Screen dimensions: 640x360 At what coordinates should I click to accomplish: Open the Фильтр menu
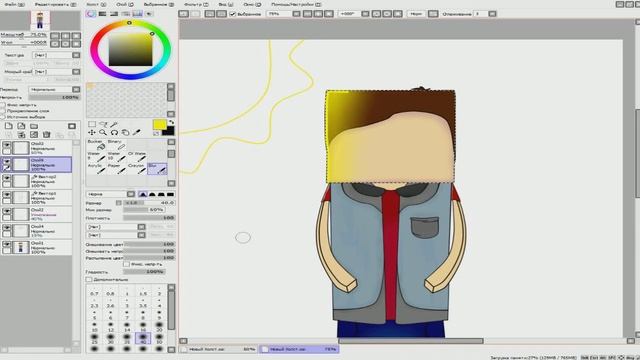pyautogui.click(x=196, y=4)
